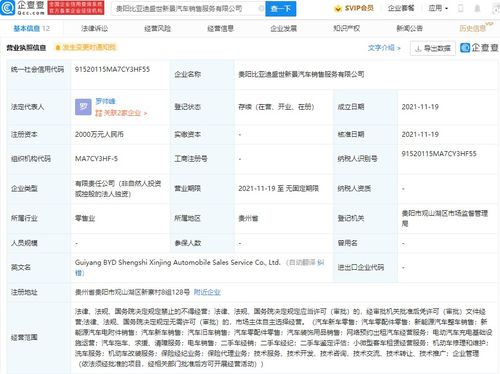Click the 附近企业 nearby companies link
This screenshot has width=500, height=374.
[207, 292]
